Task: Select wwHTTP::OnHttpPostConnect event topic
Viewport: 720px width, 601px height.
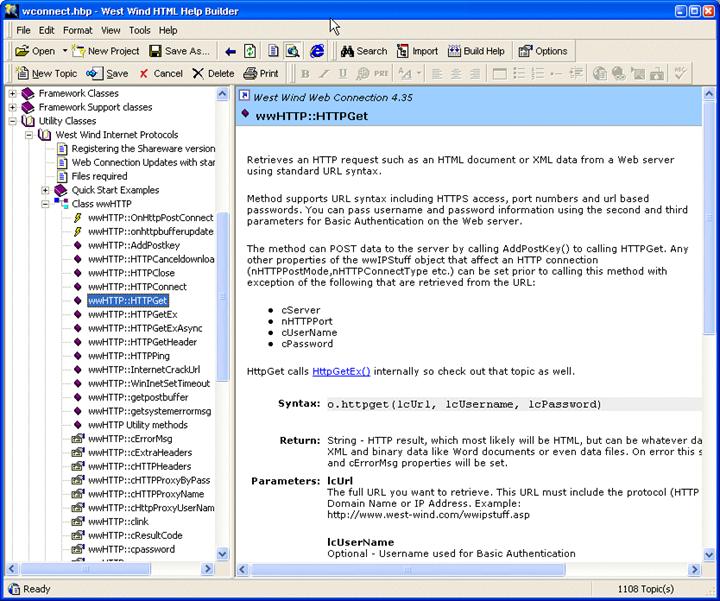Action: [x=151, y=218]
